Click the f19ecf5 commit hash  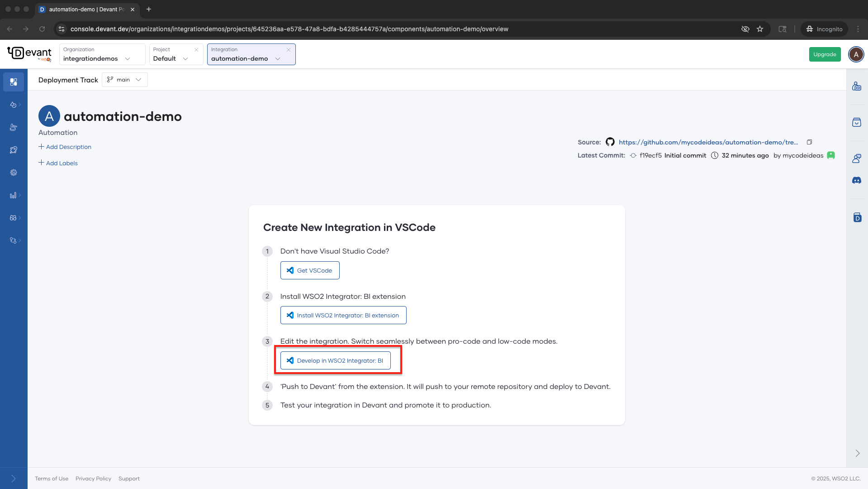coord(650,155)
